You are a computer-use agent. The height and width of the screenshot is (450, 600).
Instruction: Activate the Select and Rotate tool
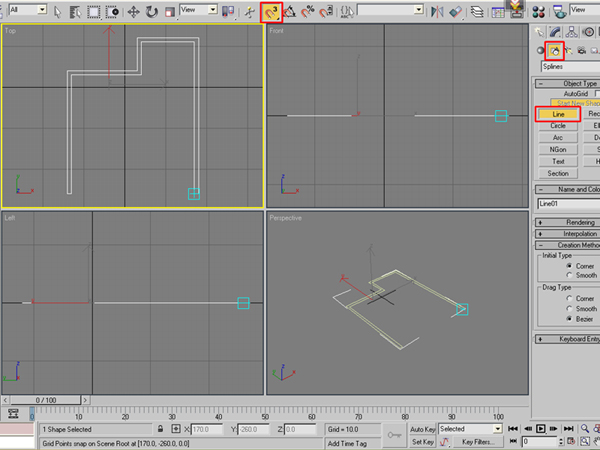coord(152,12)
